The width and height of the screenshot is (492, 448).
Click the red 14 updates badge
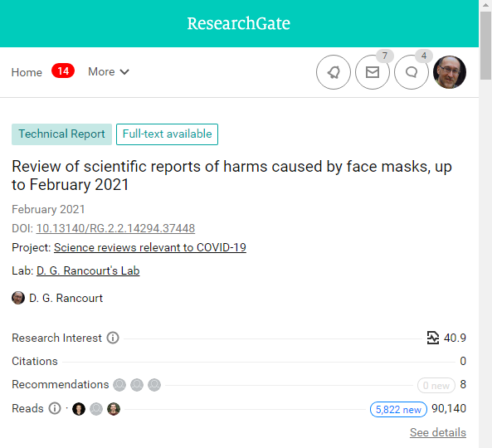click(x=63, y=71)
